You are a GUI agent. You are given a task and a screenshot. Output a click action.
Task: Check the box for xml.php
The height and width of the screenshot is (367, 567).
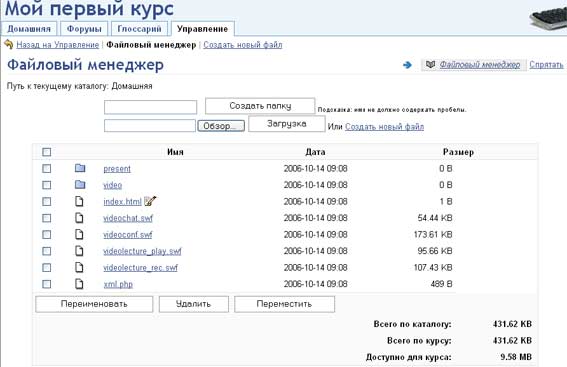47,284
